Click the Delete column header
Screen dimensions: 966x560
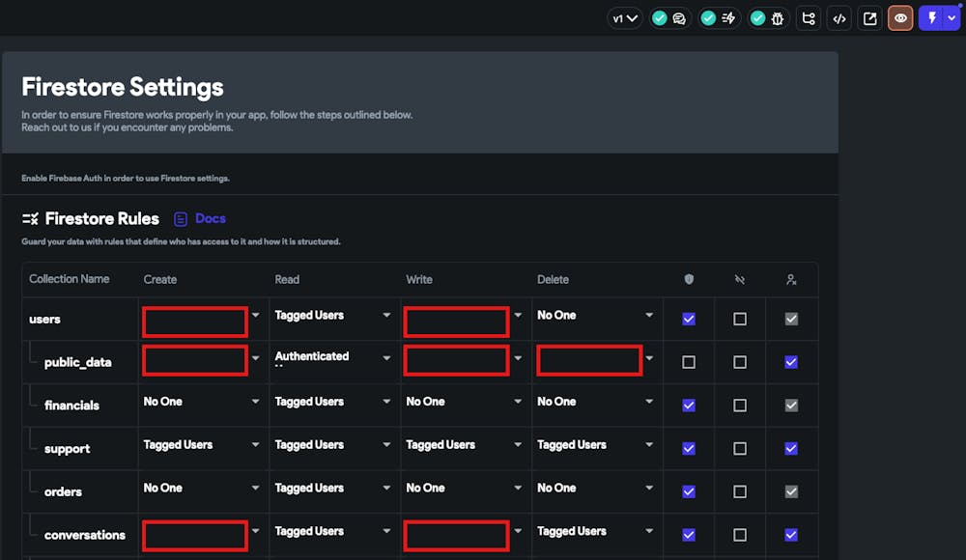(553, 280)
